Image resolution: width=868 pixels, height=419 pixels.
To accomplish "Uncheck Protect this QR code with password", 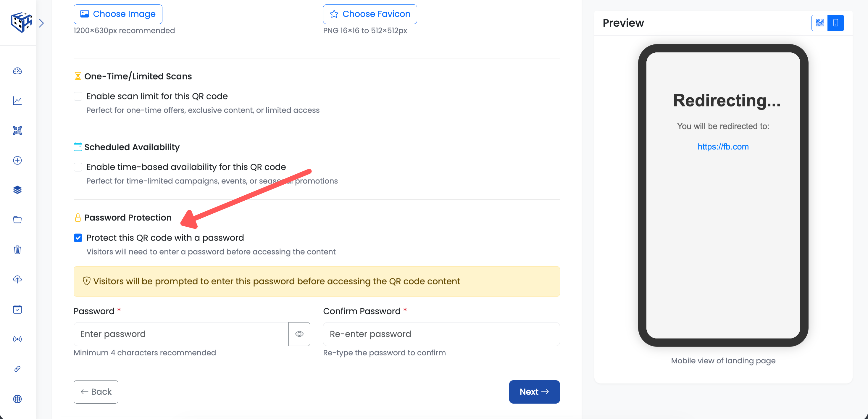I will tap(78, 238).
